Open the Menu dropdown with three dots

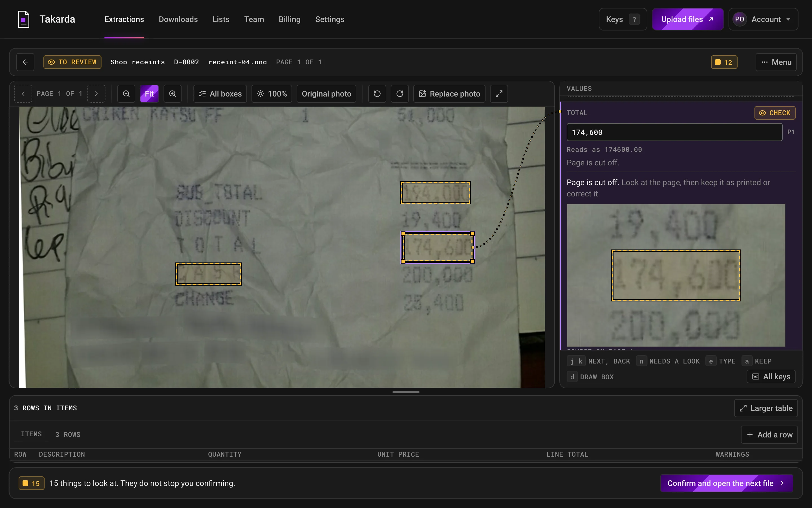click(x=776, y=62)
